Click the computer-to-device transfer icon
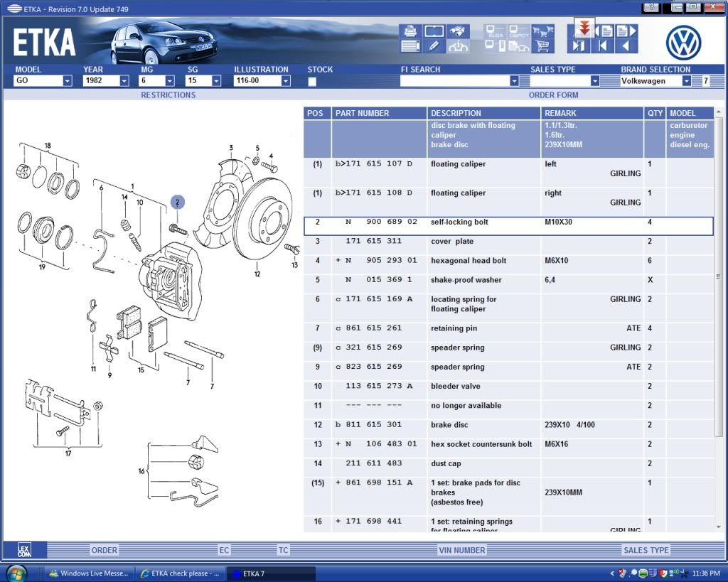This screenshot has width=728, height=582. 495,46
